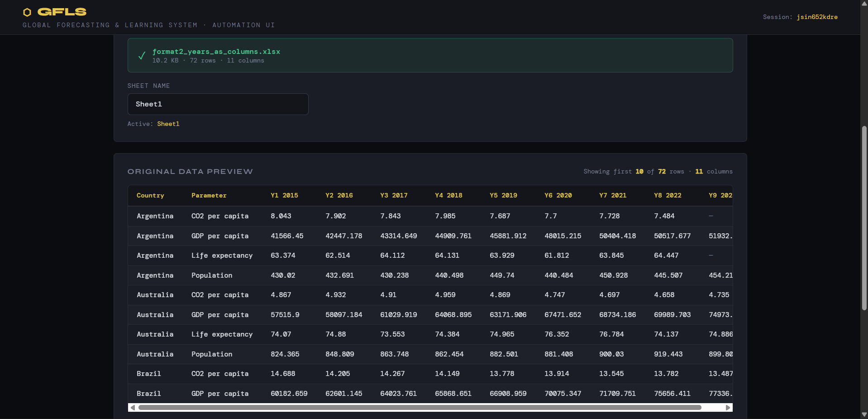Click the Y1 2015 column header
Viewport: 868px width, 419px height.
(284, 195)
